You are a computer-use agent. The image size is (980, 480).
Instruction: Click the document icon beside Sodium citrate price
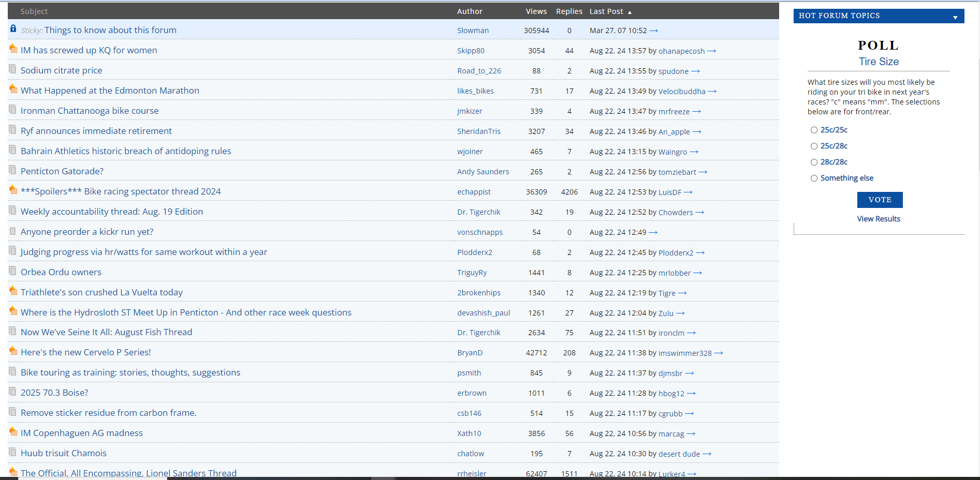[13, 69]
